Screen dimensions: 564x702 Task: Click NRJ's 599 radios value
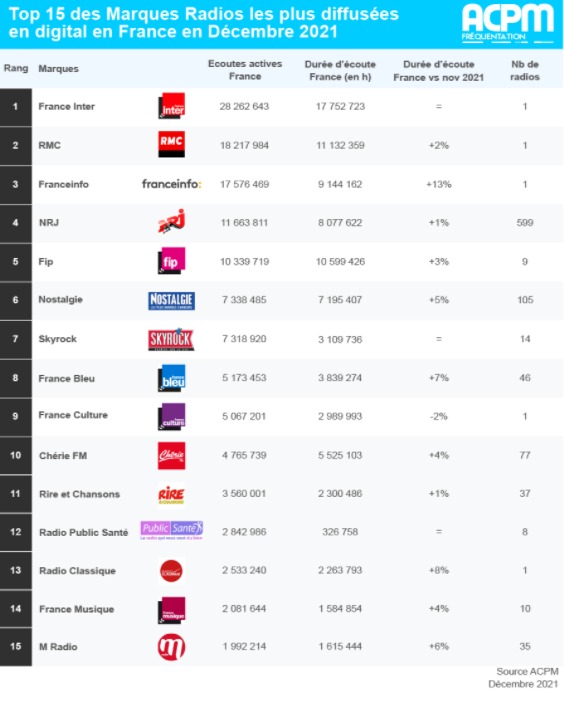coord(525,223)
